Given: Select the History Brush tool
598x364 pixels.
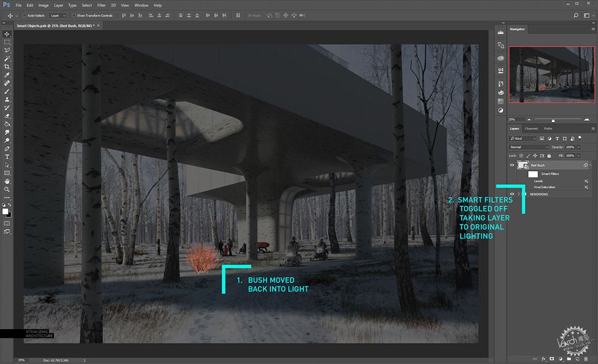Looking at the screenshot, I should click(7, 108).
